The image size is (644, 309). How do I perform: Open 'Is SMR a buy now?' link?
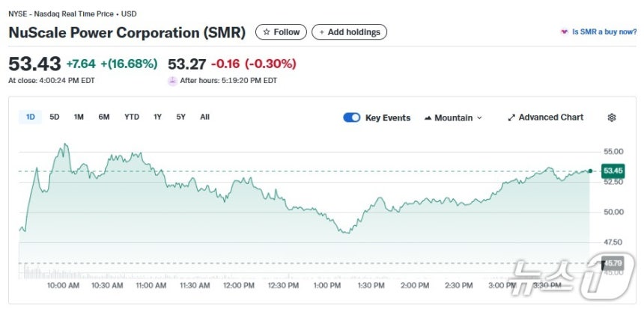point(604,32)
